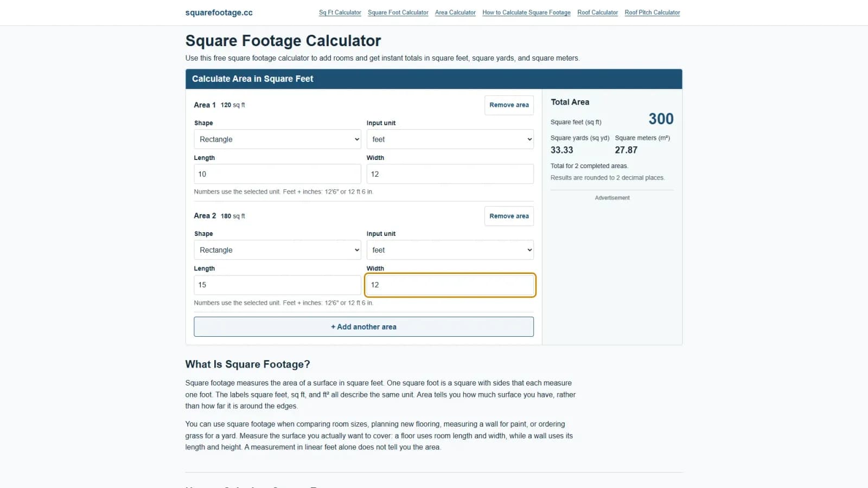Focus the Area 1 Width field
The height and width of the screenshot is (488, 868).
point(450,174)
